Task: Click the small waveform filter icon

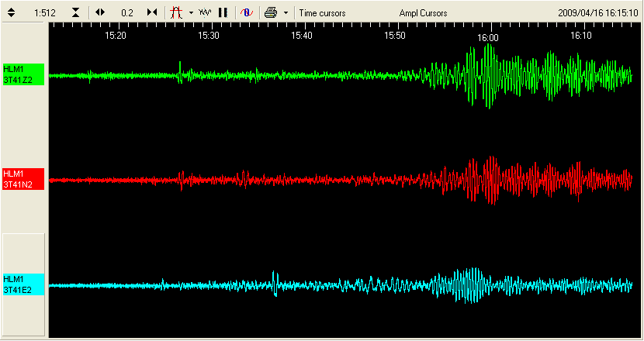Action: coord(205,13)
